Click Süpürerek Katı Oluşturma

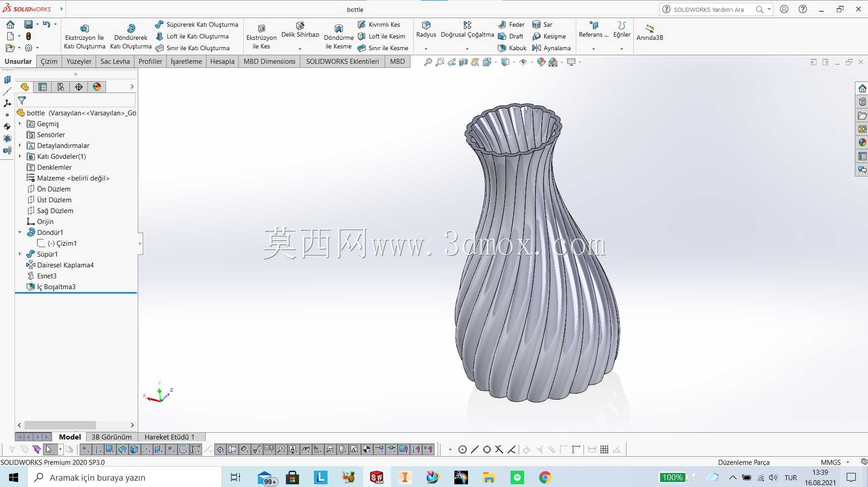pos(197,24)
